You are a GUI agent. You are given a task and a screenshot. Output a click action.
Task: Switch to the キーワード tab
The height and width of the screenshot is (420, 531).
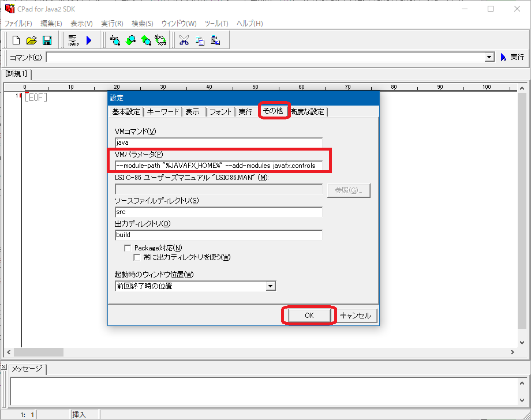163,112
